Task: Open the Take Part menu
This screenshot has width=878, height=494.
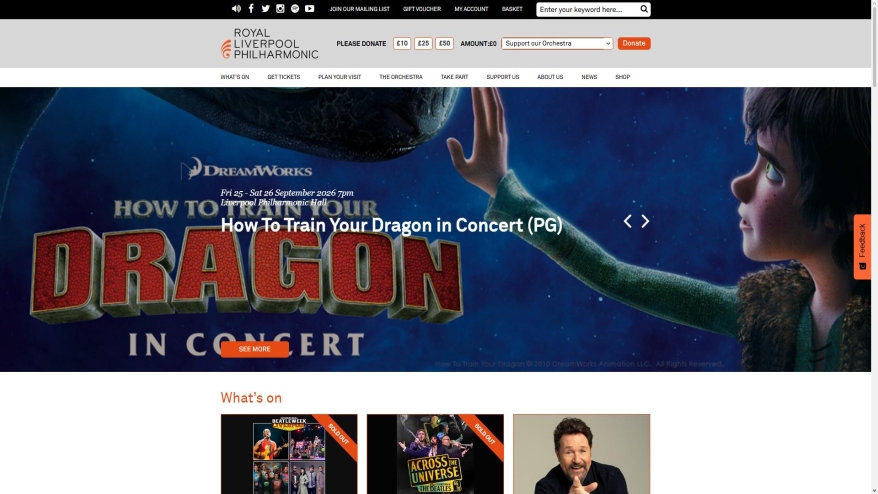Action: coord(454,77)
